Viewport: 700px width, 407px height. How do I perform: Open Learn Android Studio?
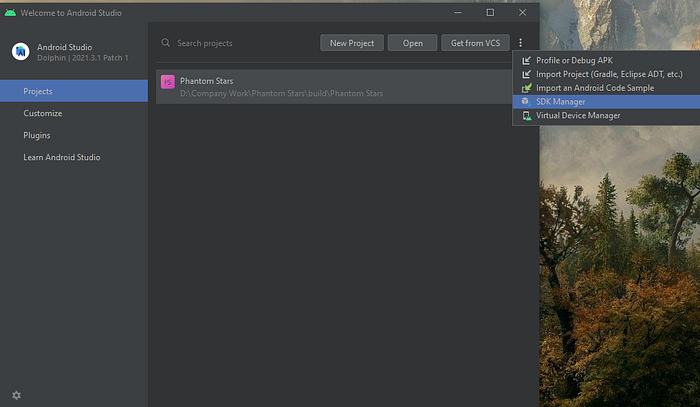[74, 157]
